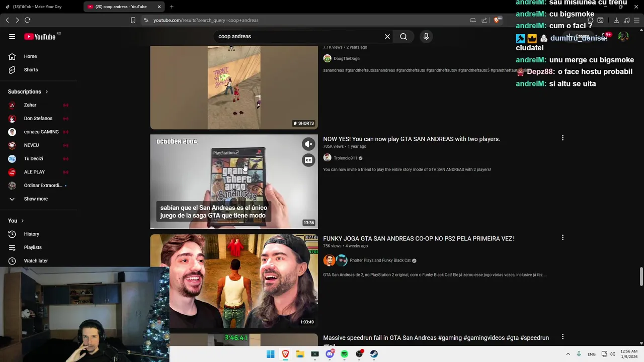The image size is (644, 362).
Task: Open the system volume control
Action: [612, 354]
